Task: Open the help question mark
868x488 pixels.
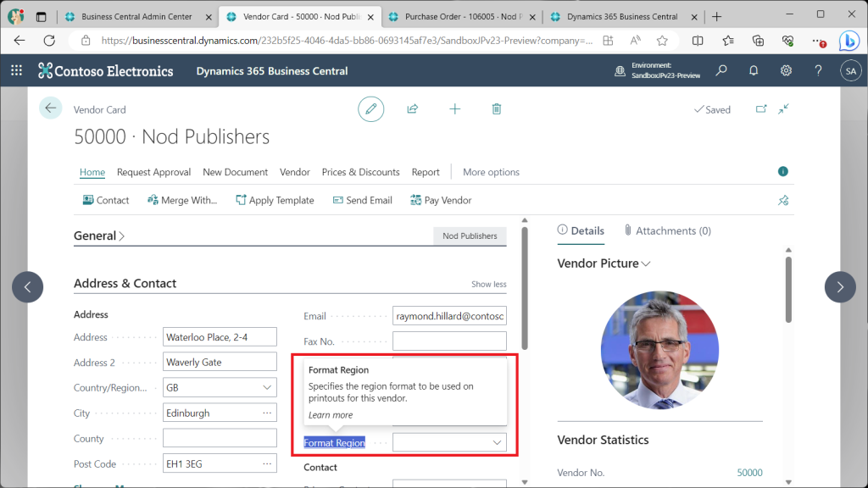Action: [818, 71]
